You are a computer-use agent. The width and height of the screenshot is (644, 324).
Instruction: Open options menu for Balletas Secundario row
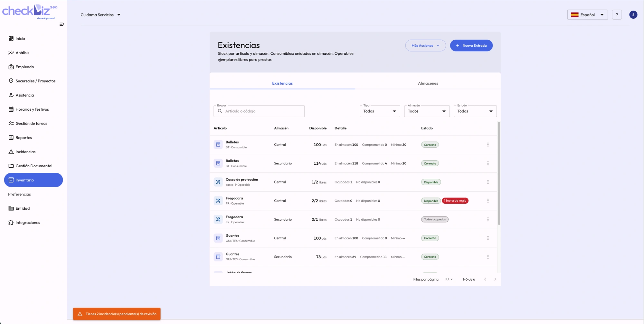click(x=488, y=163)
